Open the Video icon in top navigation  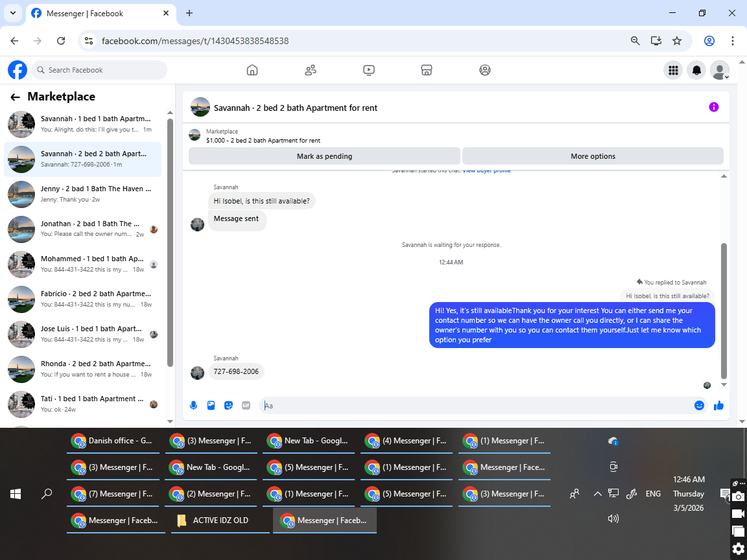click(368, 70)
